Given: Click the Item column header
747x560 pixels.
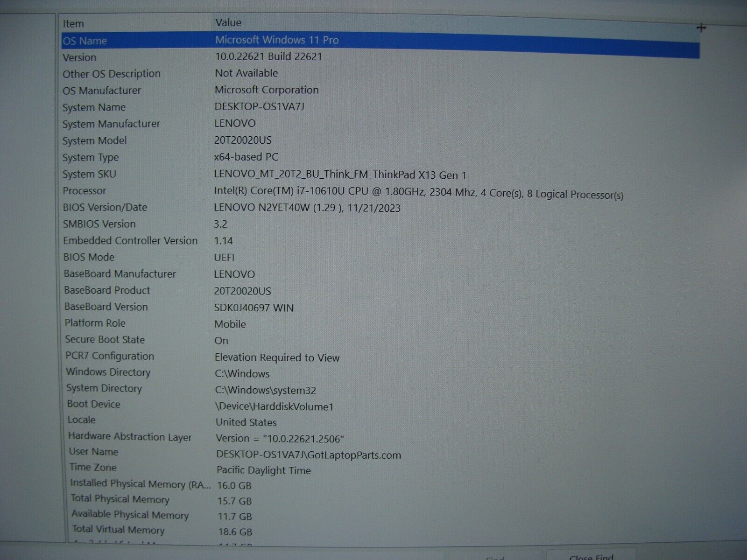Looking at the screenshot, I should click(73, 23).
